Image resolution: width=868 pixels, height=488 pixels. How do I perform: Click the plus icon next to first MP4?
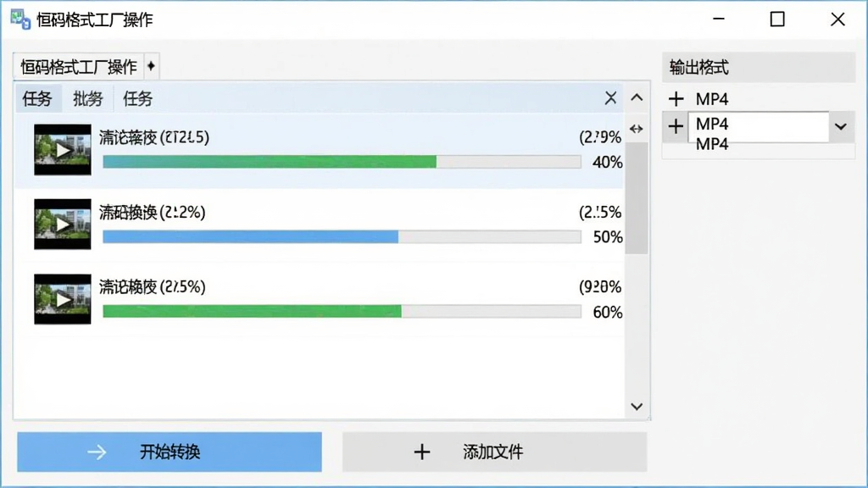click(x=676, y=99)
